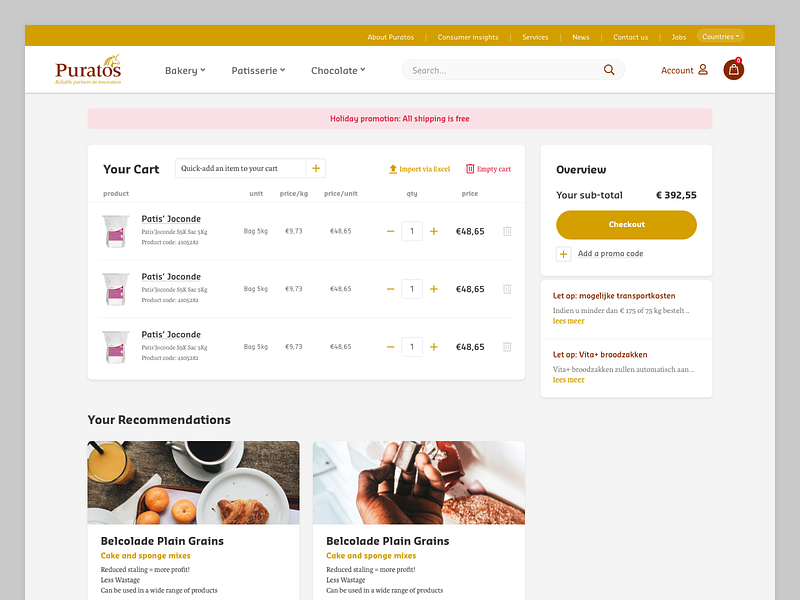Delete the first Patis' Joconde row
This screenshot has height=600, width=800.
(507, 232)
